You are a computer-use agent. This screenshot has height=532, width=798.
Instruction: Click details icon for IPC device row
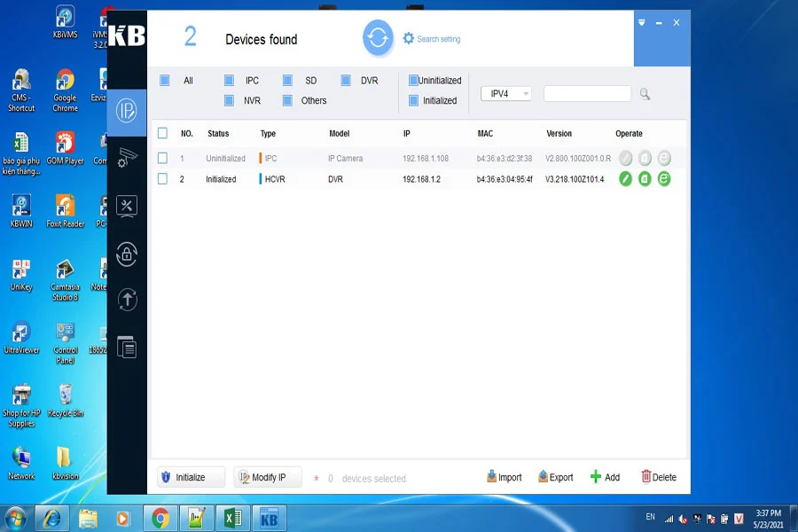tap(645, 159)
